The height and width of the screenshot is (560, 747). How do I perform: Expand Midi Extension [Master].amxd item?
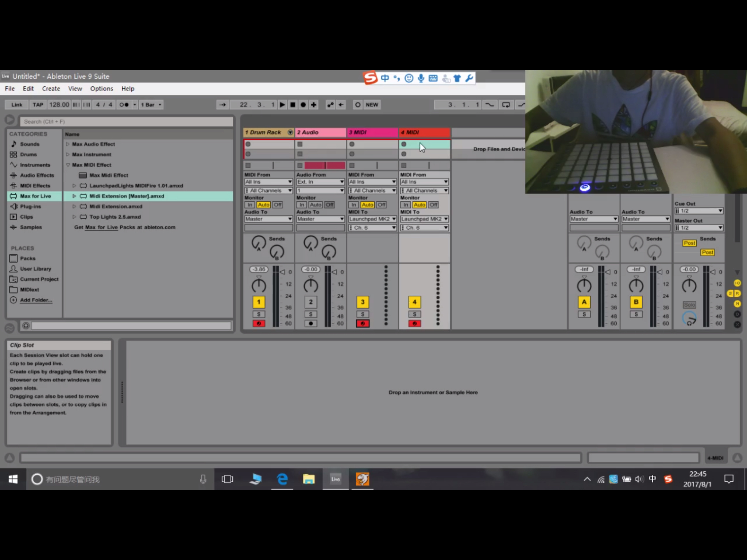point(74,196)
